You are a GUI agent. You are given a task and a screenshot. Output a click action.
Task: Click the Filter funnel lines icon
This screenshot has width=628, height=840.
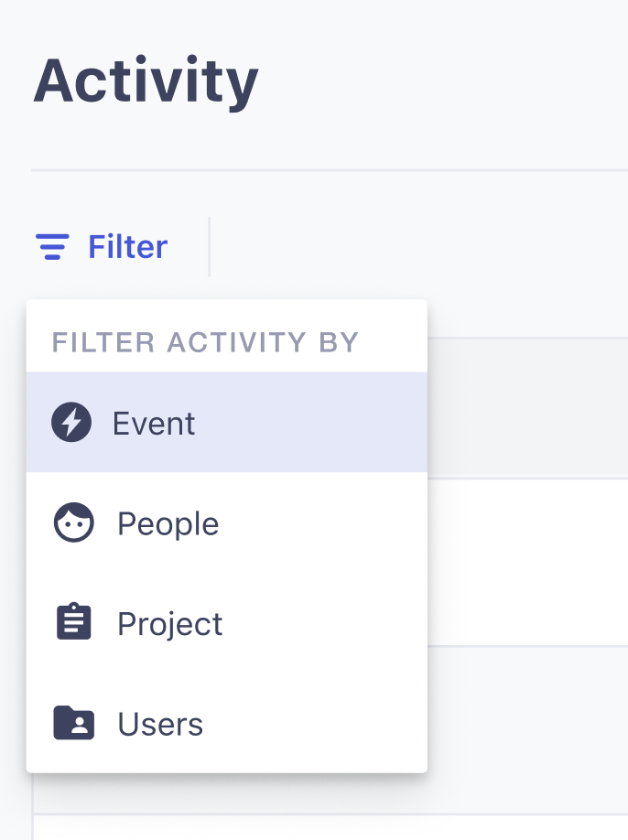[52, 246]
